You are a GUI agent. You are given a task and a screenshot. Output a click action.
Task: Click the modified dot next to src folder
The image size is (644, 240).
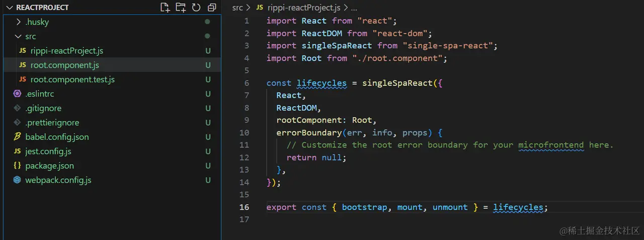207,36
